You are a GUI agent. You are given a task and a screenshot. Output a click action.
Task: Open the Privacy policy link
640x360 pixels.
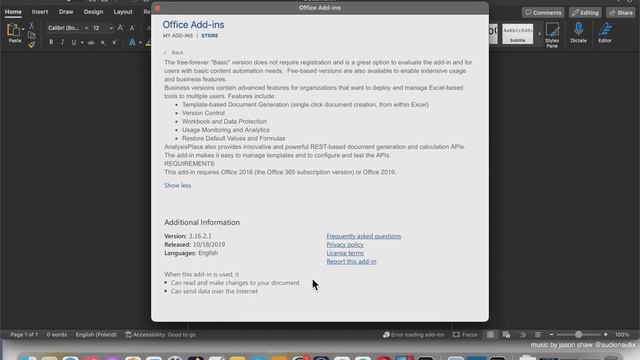(x=345, y=245)
